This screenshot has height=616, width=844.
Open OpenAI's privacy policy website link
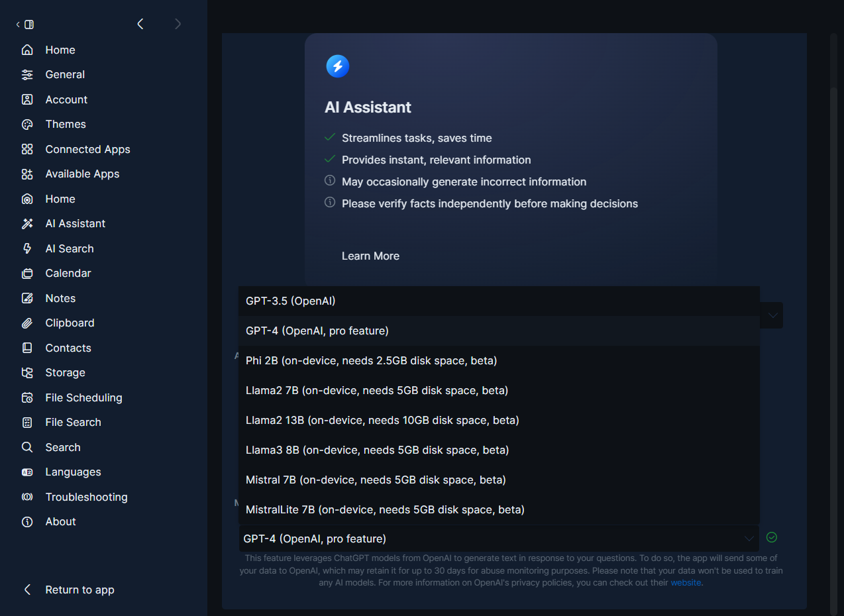coord(686,582)
